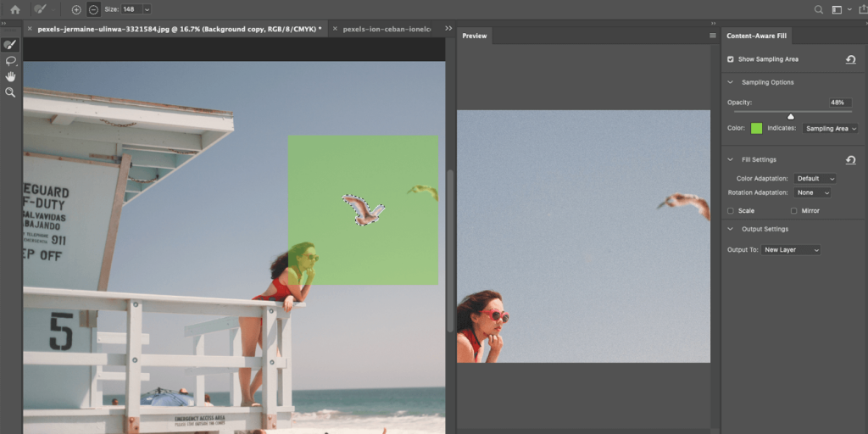Open the Output To New Layer dropdown
Image resolution: width=868 pixels, height=434 pixels.
pyautogui.click(x=791, y=250)
